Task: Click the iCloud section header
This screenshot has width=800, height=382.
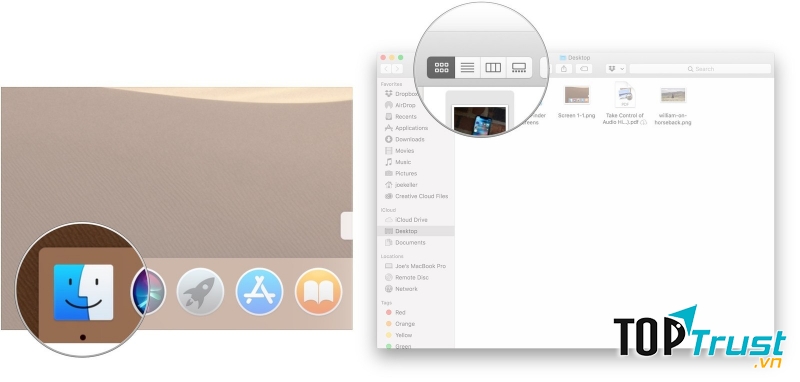Action: [388, 210]
